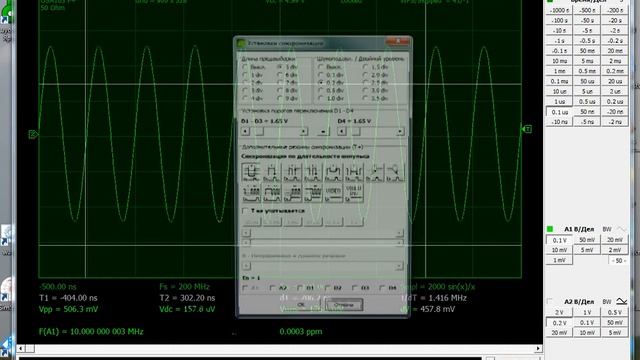Select the first sync mode icon in second row

point(251,193)
